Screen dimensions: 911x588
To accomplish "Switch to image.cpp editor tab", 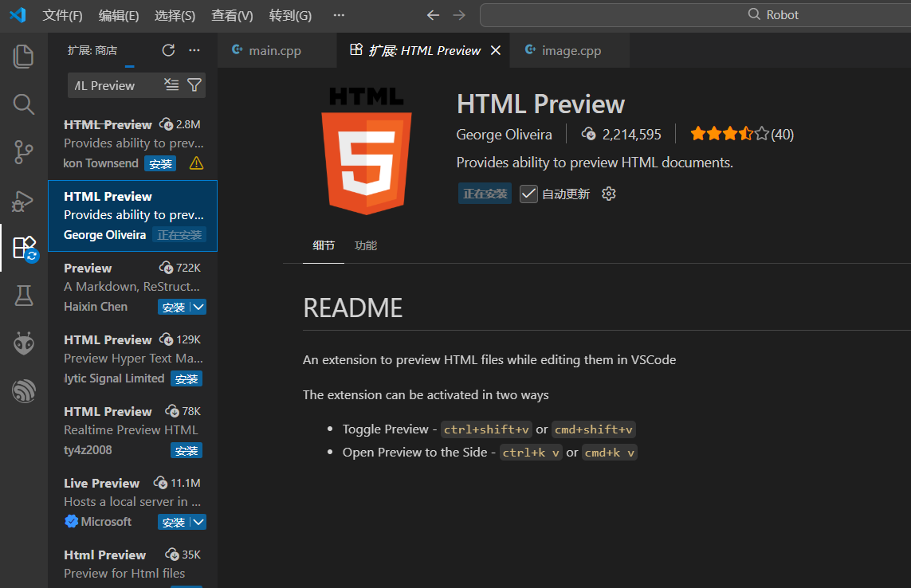I will (x=571, y=50).
